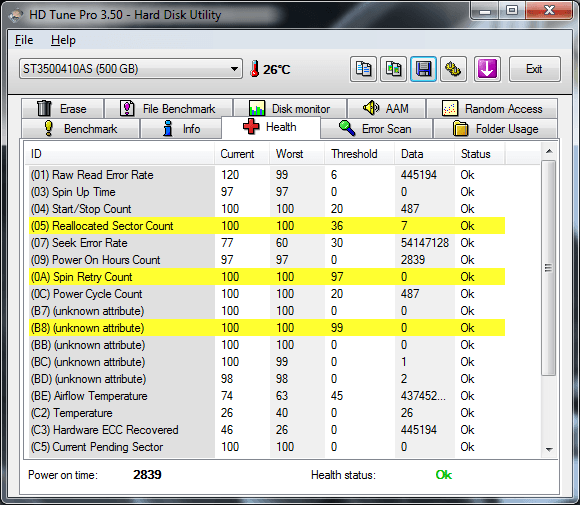580x505 pixels.
Task: Click the copy screenshot to clipboard icon
Action: tap(393, 69)
